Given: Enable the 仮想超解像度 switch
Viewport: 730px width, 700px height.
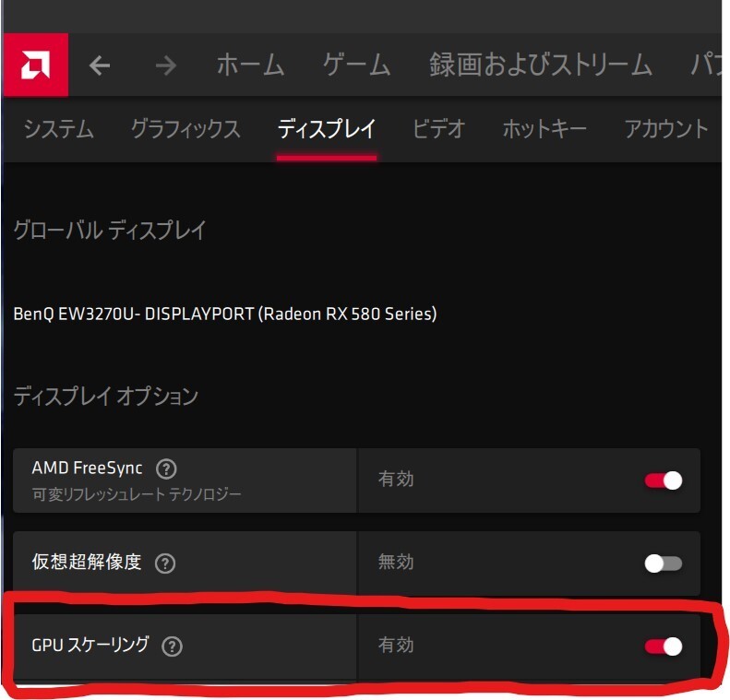Looking at the screenshot, I should pyautogui.click(x=664, y=564).
